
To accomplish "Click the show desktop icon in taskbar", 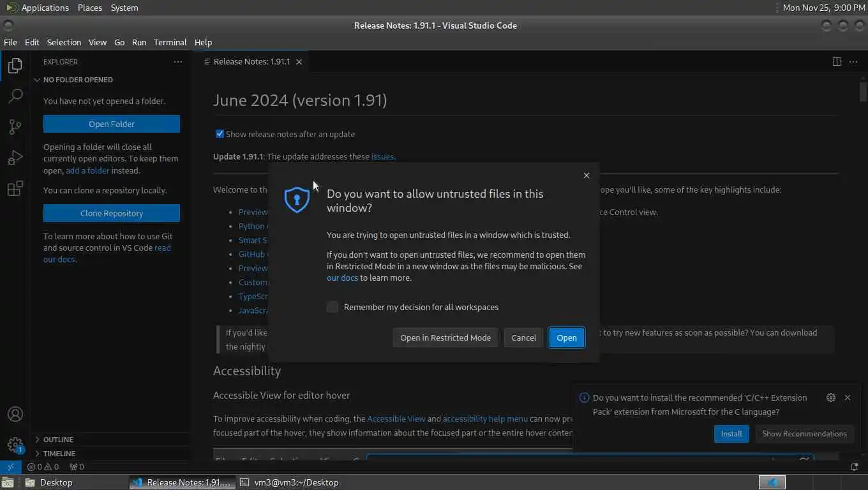I will point(6,482).
